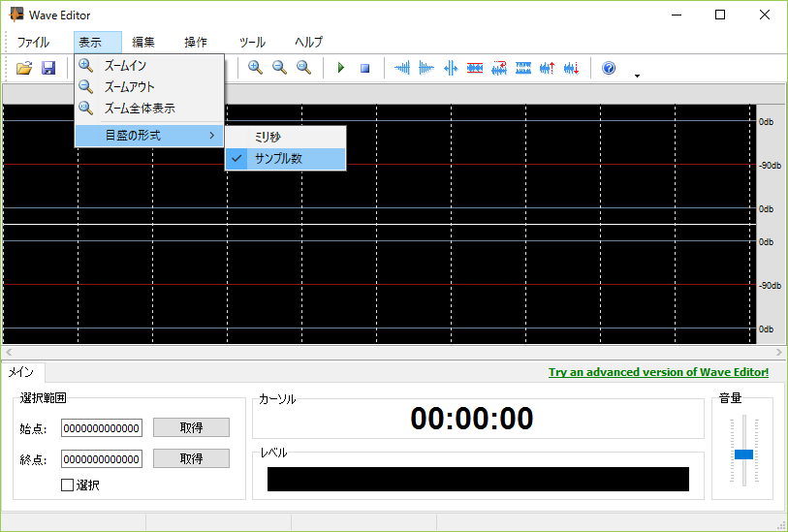
Task: Click the top -90db scale label
Action: click(x=770, y=166)
